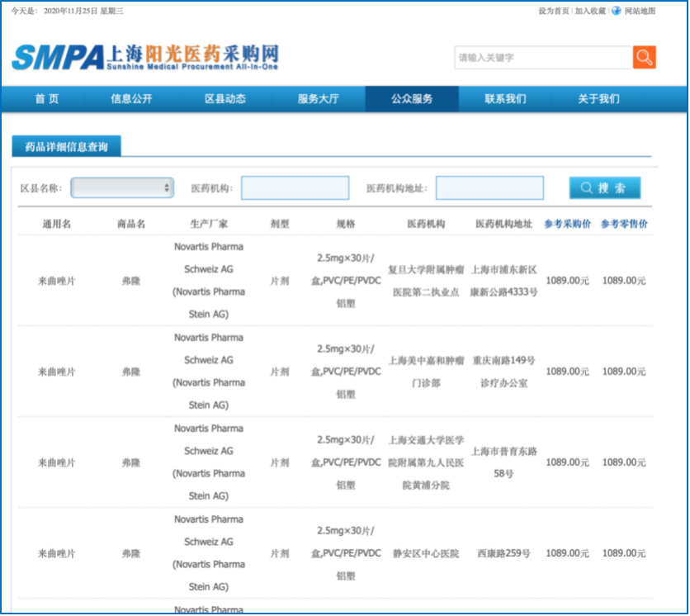Click 上海美中嘉和肿瘤门诊部 cell
The height and width of the screenshot is (616, 690).
click(x=426, y=372)
